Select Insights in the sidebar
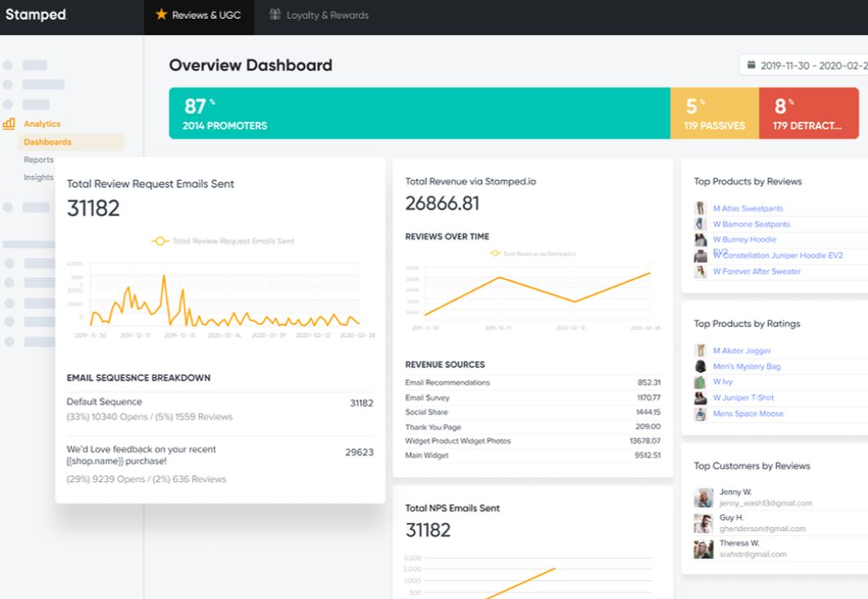 tap(39, 177)
